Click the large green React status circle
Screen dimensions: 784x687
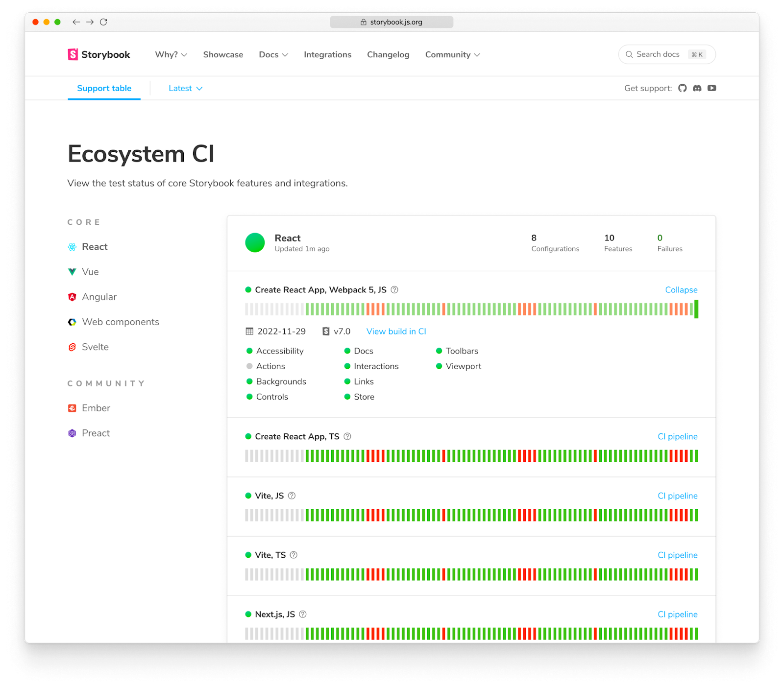click(x=255, y=243)
